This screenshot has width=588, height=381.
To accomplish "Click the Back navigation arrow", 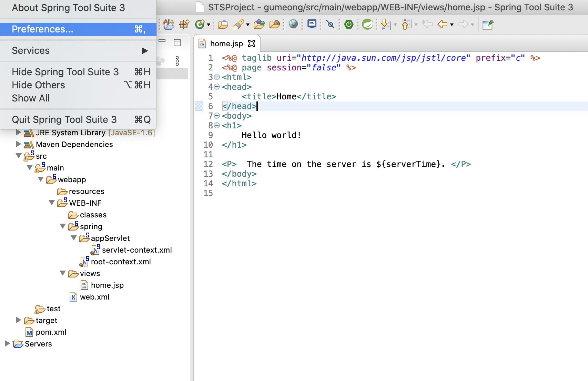I will coord(442,24).
